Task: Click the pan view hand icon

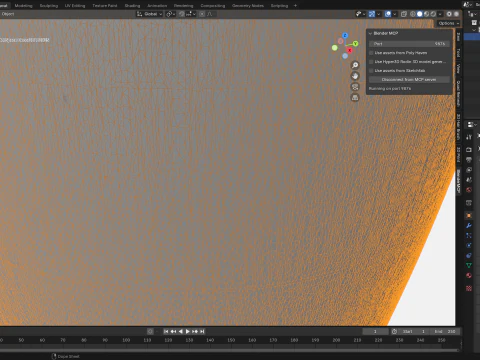Action: coord(355,76)
